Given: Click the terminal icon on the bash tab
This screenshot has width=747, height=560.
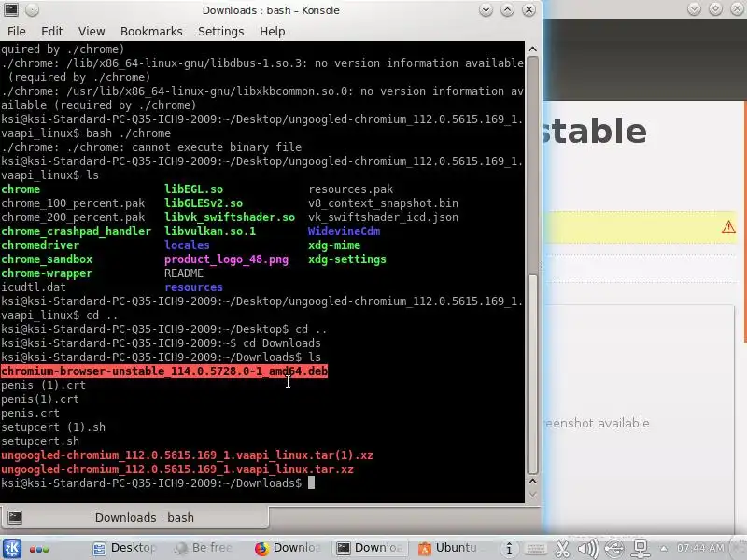Looking at the screenshot, I should tap(15, 517).
